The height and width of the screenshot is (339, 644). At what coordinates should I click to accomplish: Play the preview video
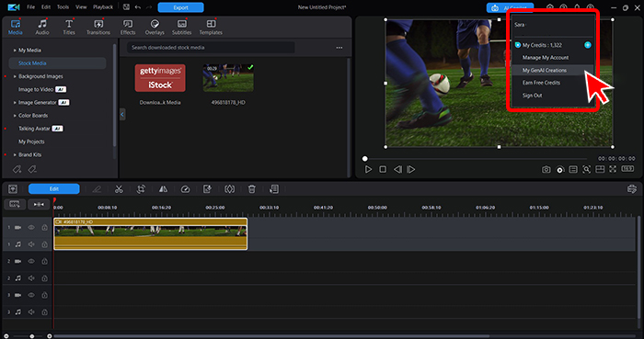click(x=368, y=169)
